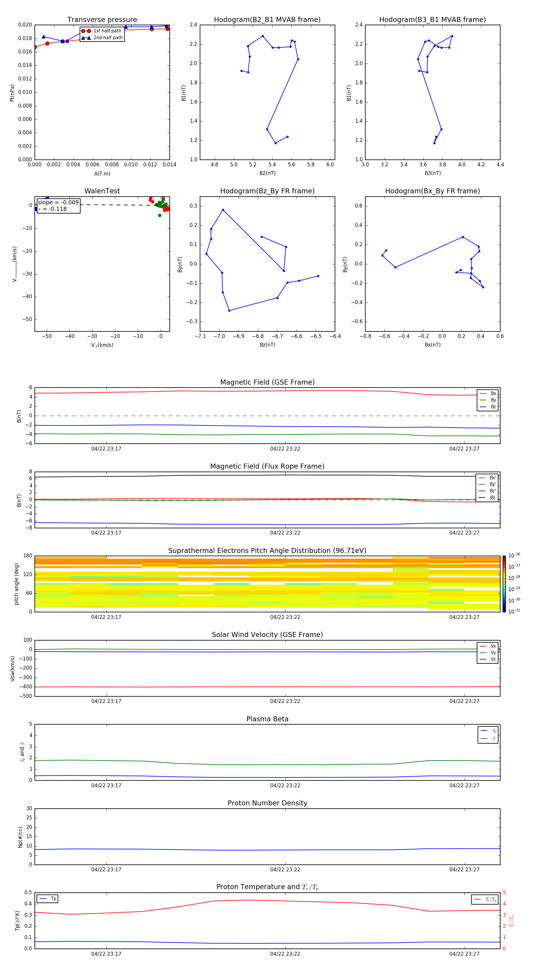The width and height of the screenshot is (535, 980).
Task: Click "04/22 23:27" tick under GSE magnetic field plot
Action: click(x=464, y=449)
